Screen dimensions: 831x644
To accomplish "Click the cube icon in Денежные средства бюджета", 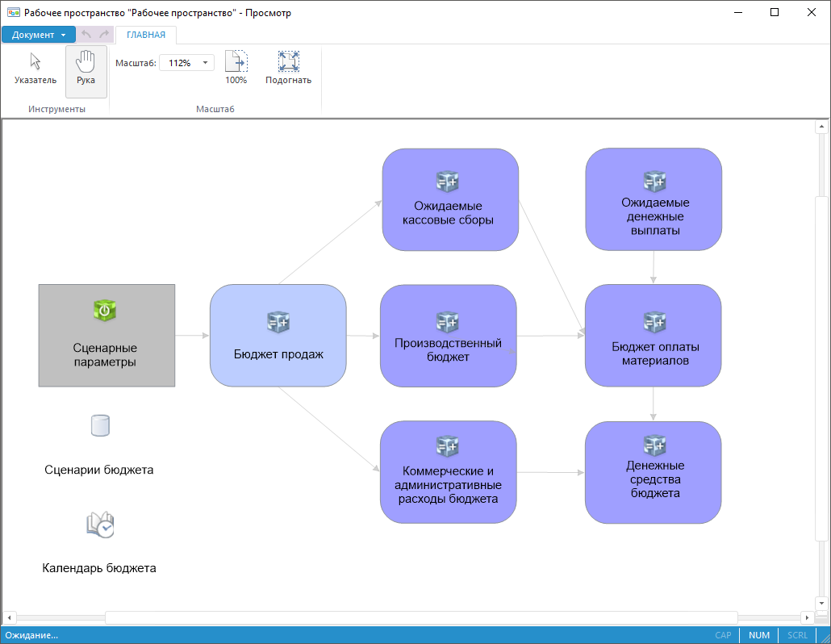I will 654,445.
